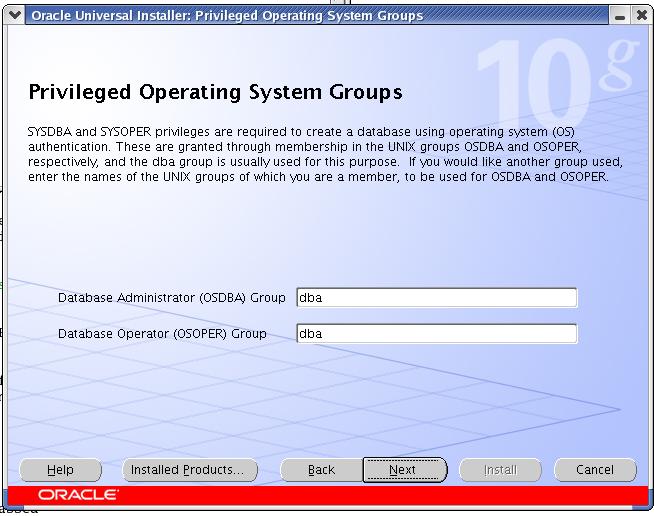Click the Database Operator (OSOPER) Group label
The image size is (654, 516).
(x=162, y=334)
